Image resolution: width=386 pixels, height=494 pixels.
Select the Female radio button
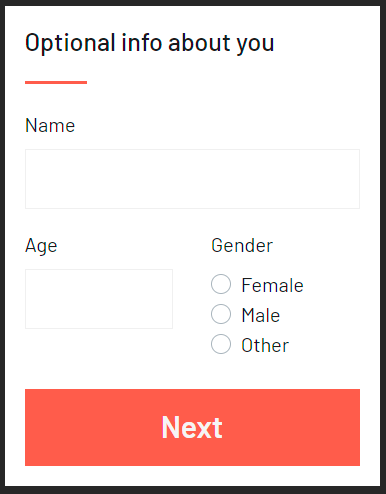[221, 284]
